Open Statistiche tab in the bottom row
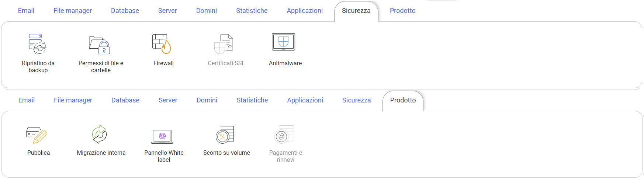Viewport: 644px width, 178px height. click(252, 100)
